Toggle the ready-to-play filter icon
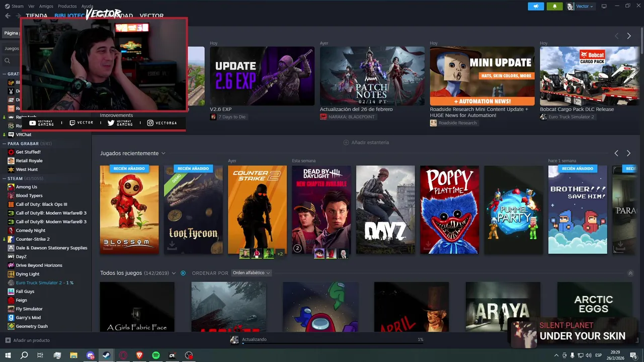 click(x=183, y=273)
